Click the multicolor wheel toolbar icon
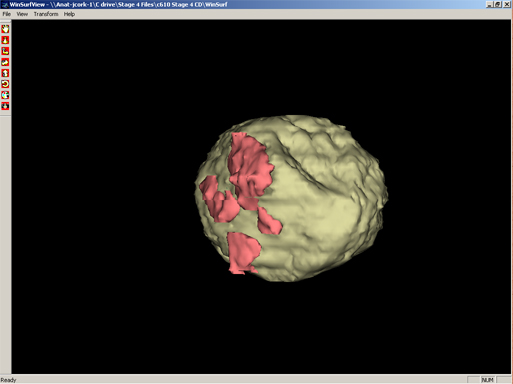Screen dimensions: 513x384 (5, 95)
